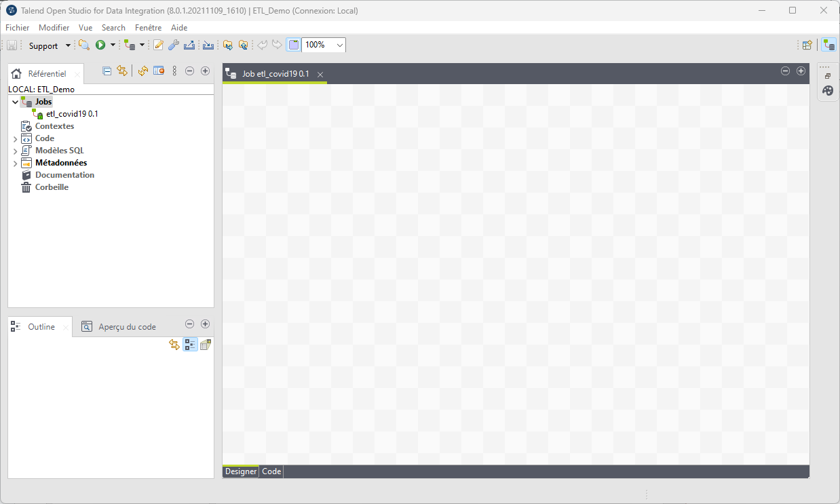This screenshot has width=840, height=504.
Task: Select the Outline tab
Action: (x=39, y=326)
